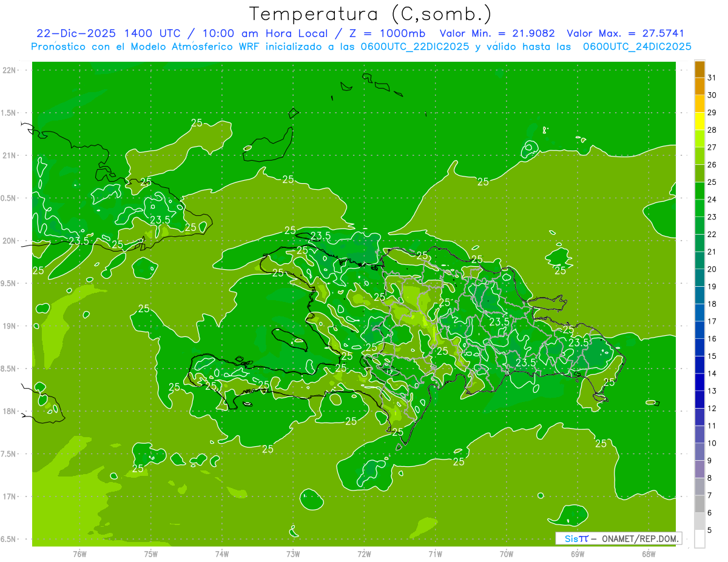
Task: Click the "21N" latitude label
Action: [x=9, y=156]
